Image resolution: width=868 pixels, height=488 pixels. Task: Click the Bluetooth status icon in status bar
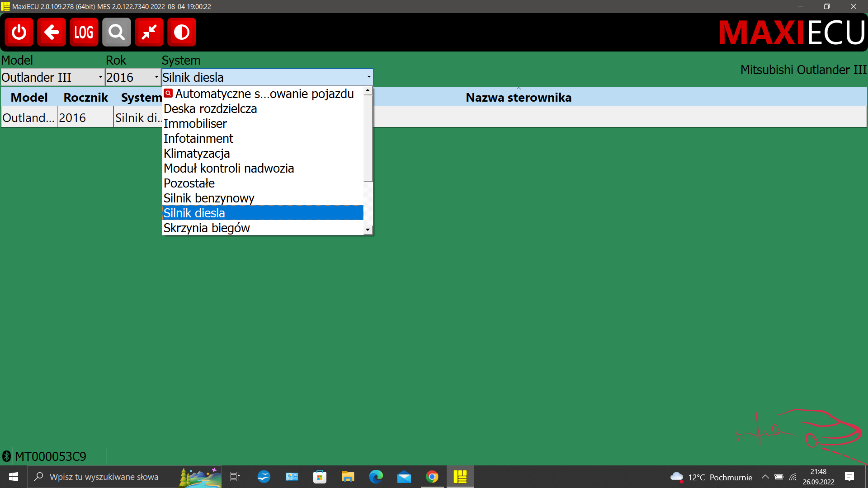[x=6, y=456]
